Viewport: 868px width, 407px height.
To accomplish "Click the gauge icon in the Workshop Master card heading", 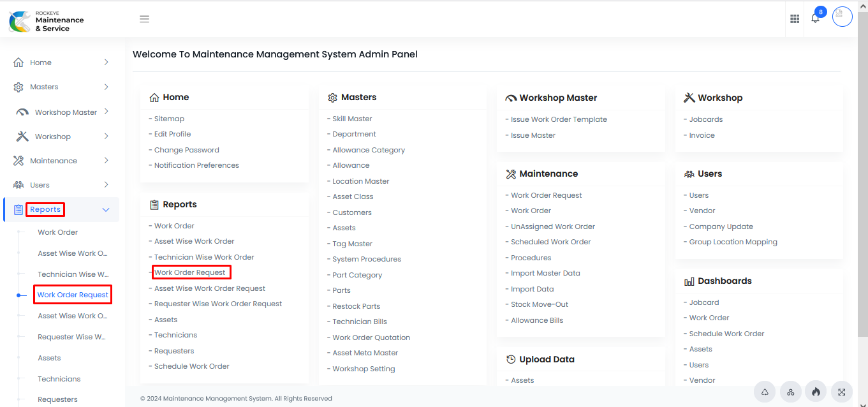I will tap(511, 98).
